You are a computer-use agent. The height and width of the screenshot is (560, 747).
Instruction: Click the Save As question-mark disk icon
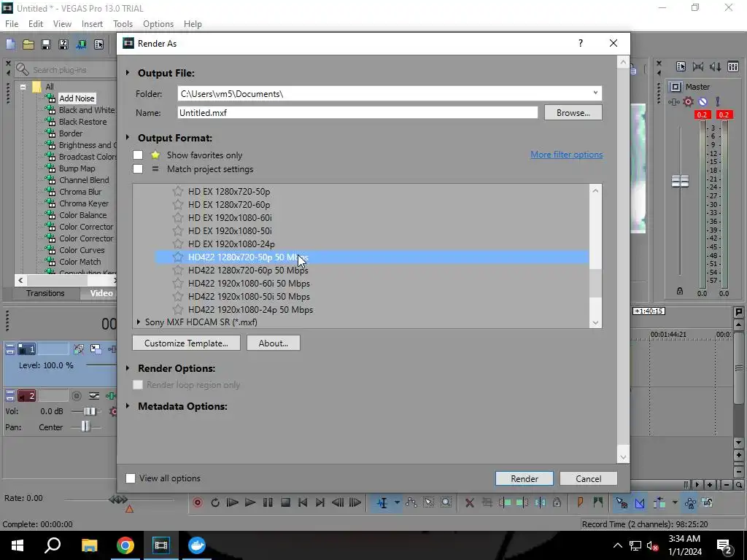click(x=63, y=44)
